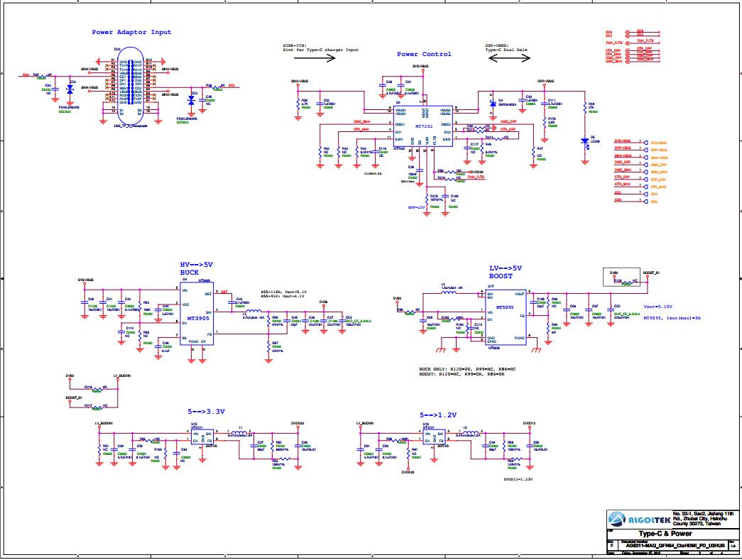This screenshot has width=742, height=560.
Task: Click the boxed R120 resistor near BOOST_5V
Action: click(626, 282)
